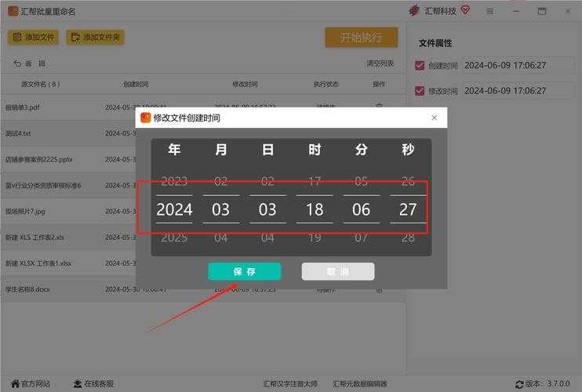
Task: Click the 创建时间 column header in list
Action: point(136,84)
